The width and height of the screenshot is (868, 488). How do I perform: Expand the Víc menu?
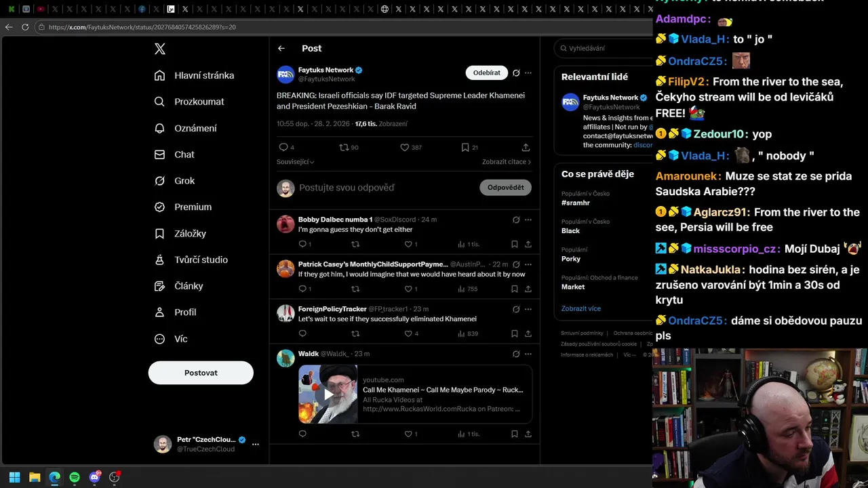click(171, 339)
